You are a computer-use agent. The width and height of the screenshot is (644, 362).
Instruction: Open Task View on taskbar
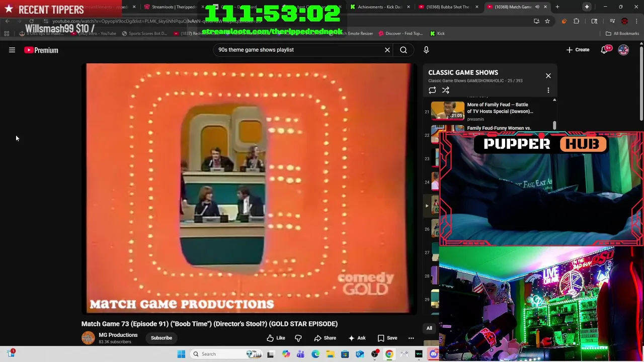point(270,354)
